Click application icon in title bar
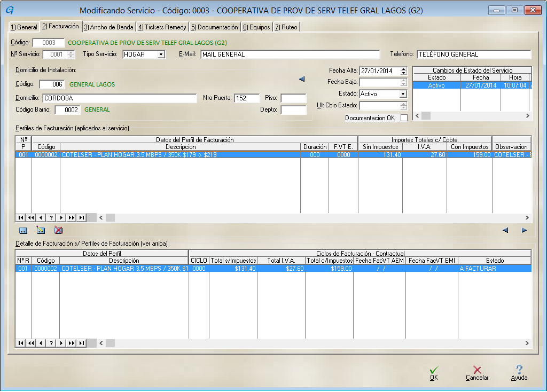Viewport: 547px width, 392px height. (x=10, y=10)
